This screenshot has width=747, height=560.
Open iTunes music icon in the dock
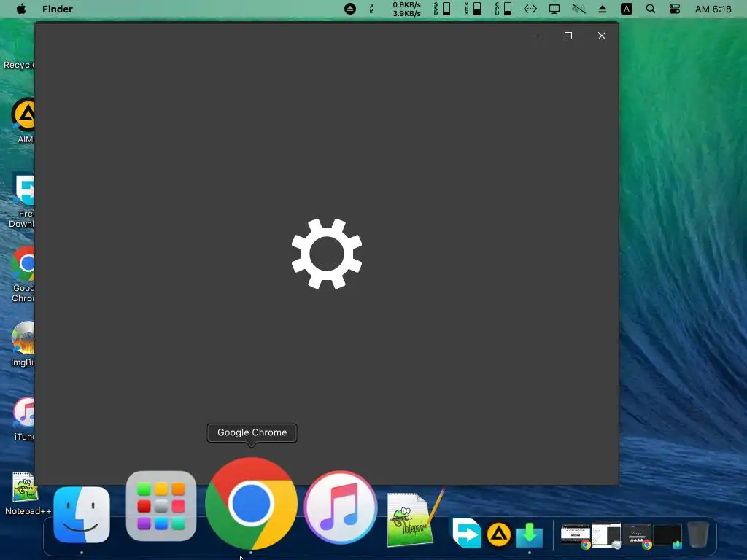340,507
